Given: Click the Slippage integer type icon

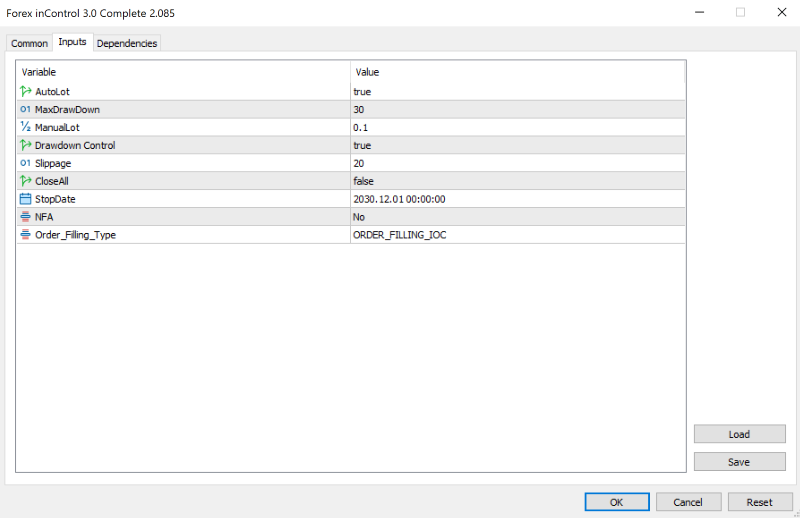Looking at the screenshot, I should coord(26,163).
